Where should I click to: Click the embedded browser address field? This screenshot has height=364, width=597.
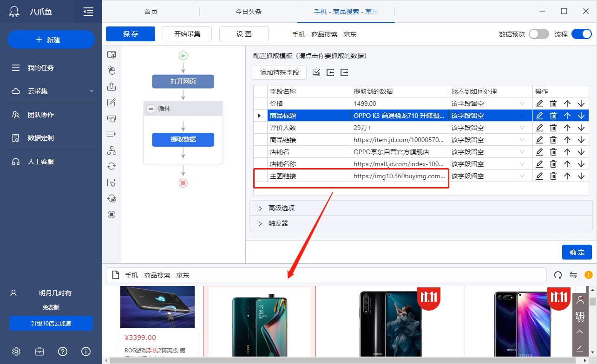tap(326, 275)
